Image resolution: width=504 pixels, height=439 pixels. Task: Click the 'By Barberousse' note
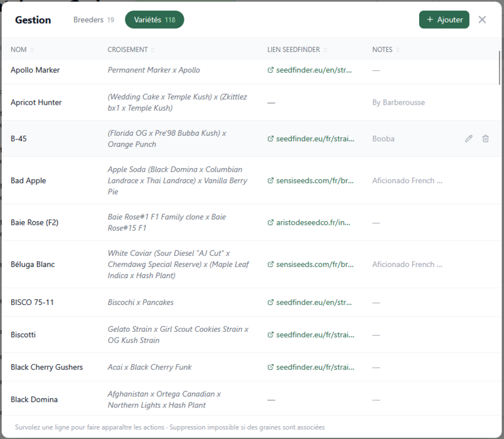point(399,102)
